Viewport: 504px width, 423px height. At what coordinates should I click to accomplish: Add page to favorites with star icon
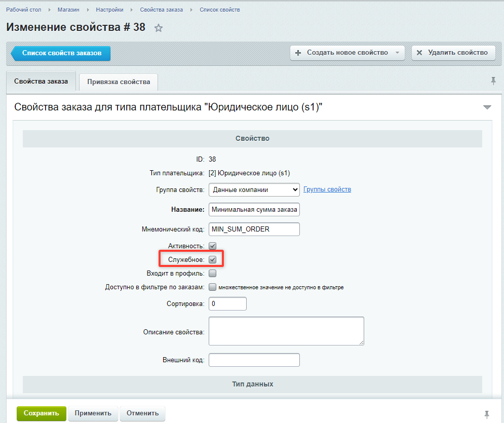(x=158, y=28)
